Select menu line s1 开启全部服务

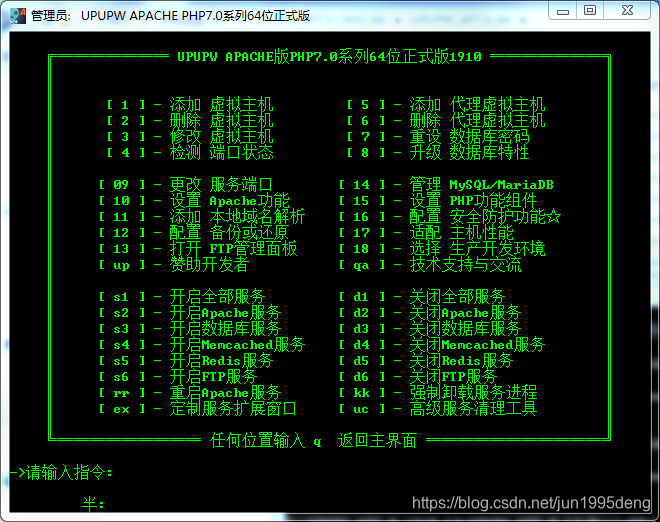click(x=182, y=296)
